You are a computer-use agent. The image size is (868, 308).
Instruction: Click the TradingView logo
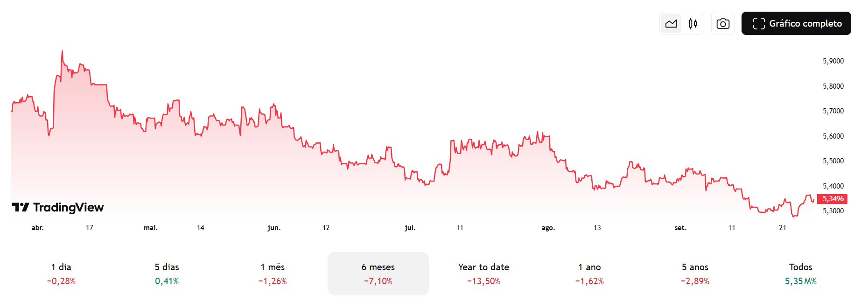[58, 207]
